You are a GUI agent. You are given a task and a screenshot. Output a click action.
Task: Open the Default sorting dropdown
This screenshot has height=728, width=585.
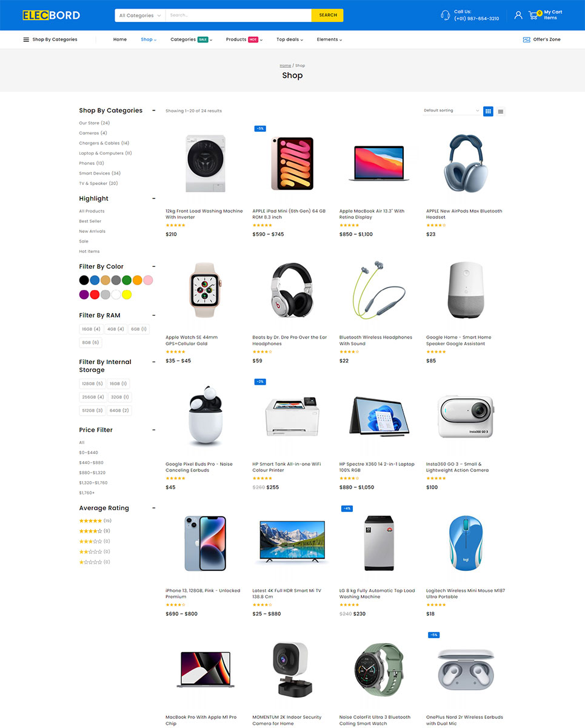pyautogui.click(x=452, y=110)
